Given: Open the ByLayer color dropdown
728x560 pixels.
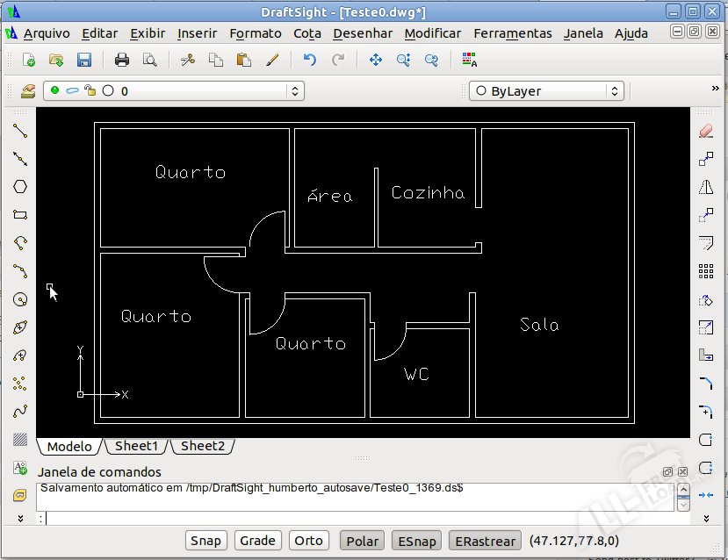Looking at the screenshot, I should pos(546,90).
